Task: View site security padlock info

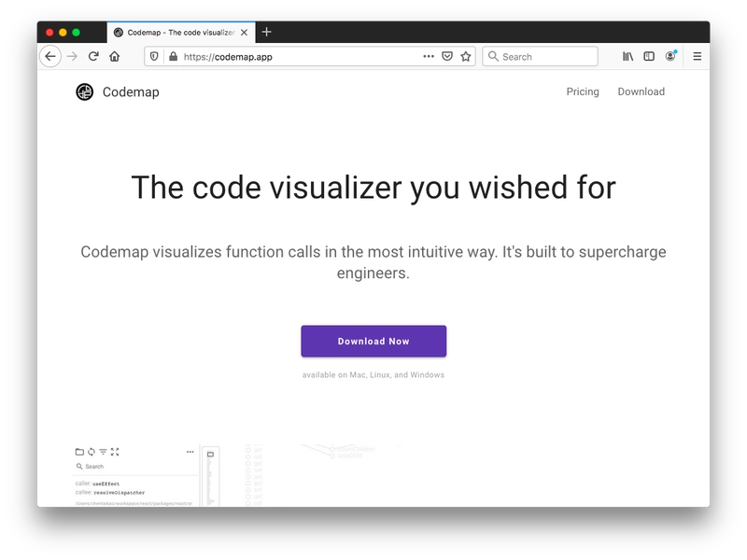Action: click(173, 57)
